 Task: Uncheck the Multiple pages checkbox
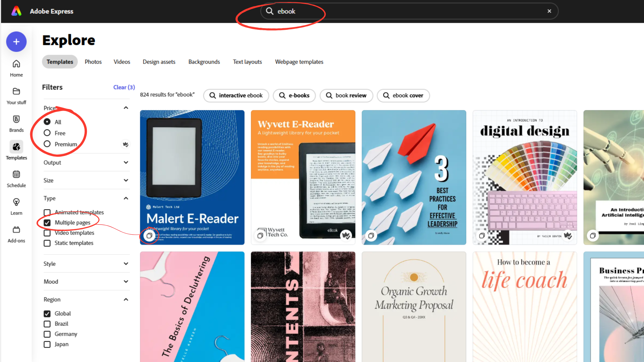pos(47,223)
